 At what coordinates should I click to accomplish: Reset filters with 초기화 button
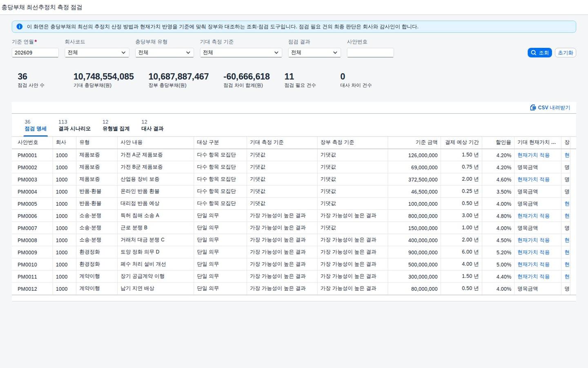click(x=566, y=53)
